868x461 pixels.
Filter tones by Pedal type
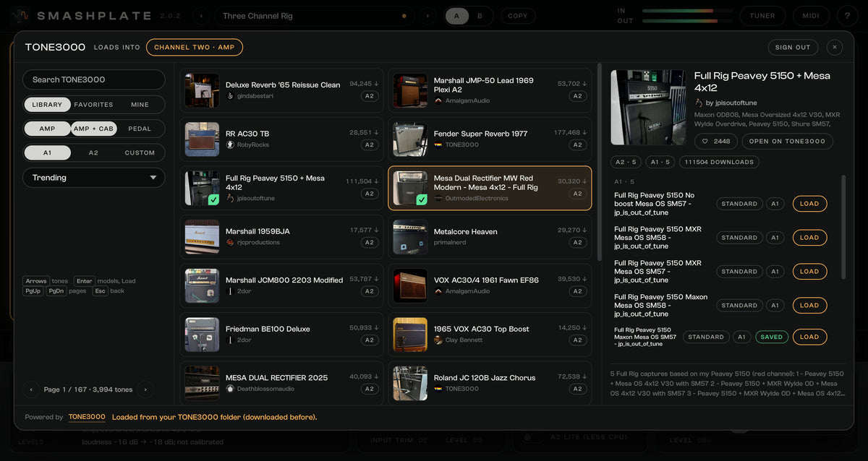(140, 129)
